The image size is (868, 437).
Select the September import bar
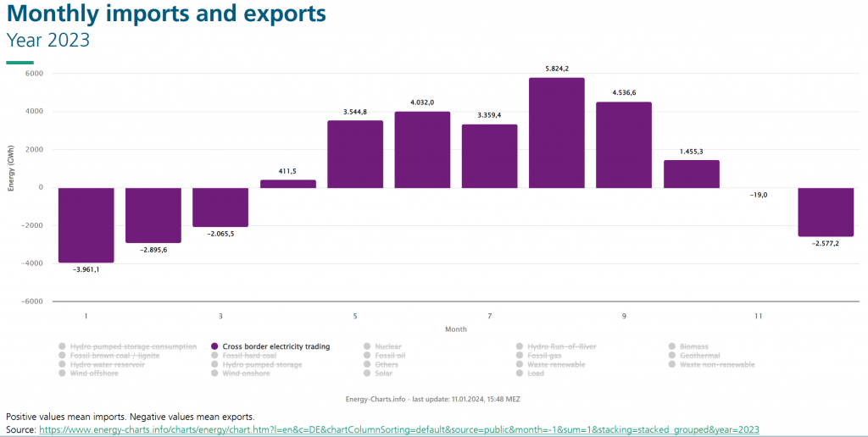pyautogui.click(x=624, y=145)
